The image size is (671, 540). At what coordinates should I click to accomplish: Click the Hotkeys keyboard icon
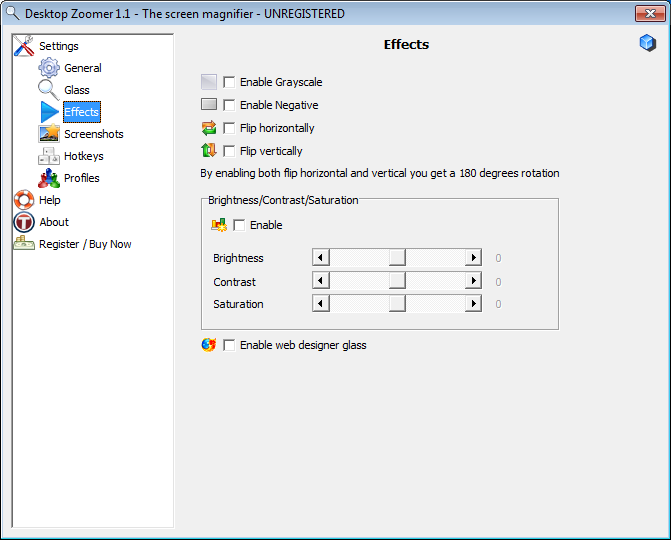49,156
